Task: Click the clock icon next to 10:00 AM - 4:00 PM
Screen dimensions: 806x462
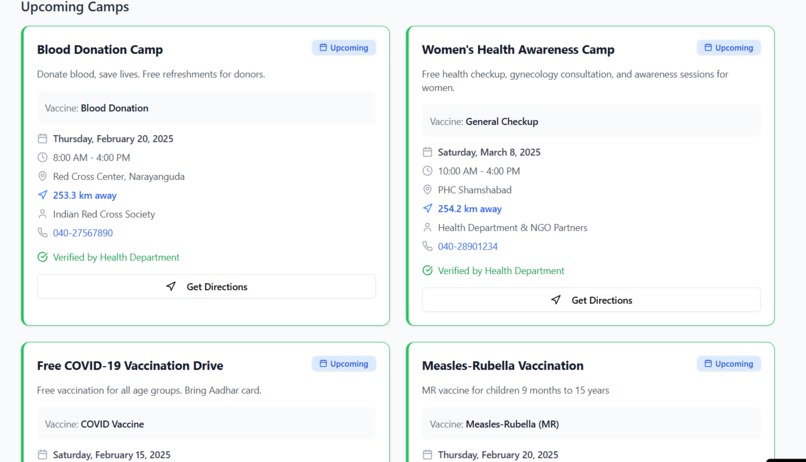Action: click(x=427, y=171)
